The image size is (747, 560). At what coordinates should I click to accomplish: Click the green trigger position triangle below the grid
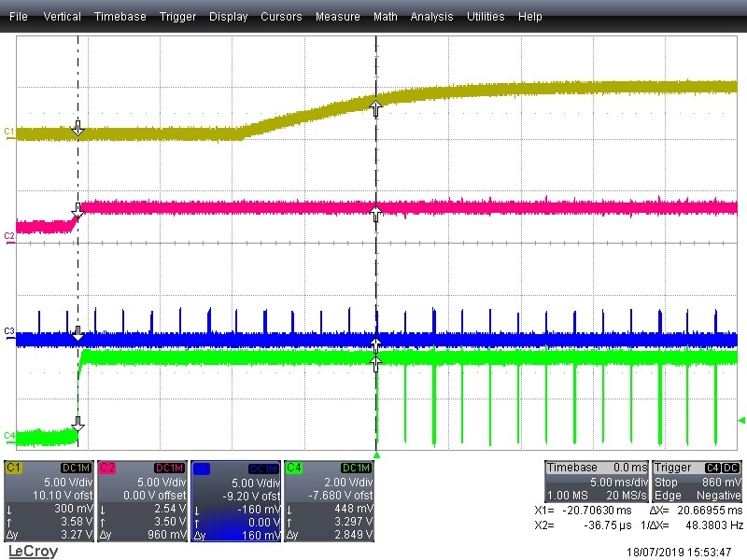pos(376,455)
